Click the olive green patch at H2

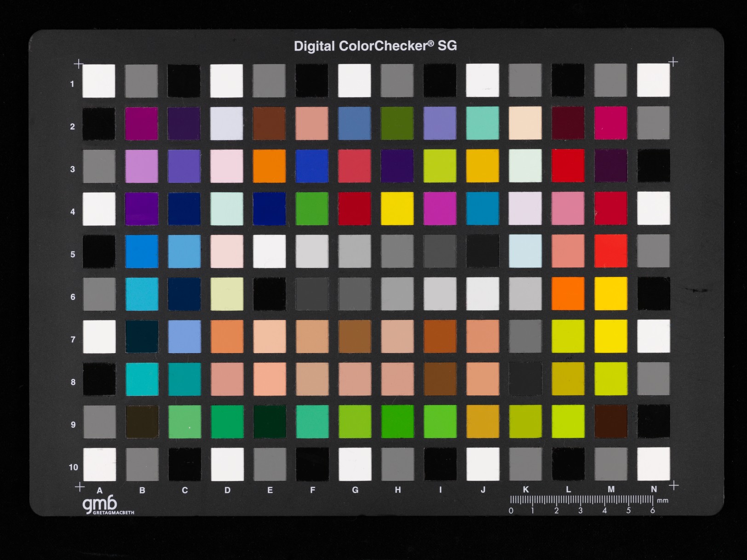point(397,123)
